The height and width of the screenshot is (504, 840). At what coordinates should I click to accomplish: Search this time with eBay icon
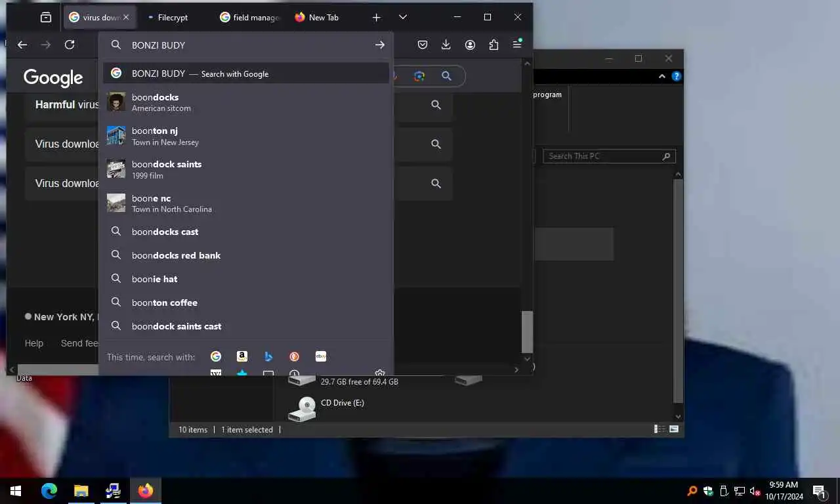pyautogui.click(x=321, y=356)
